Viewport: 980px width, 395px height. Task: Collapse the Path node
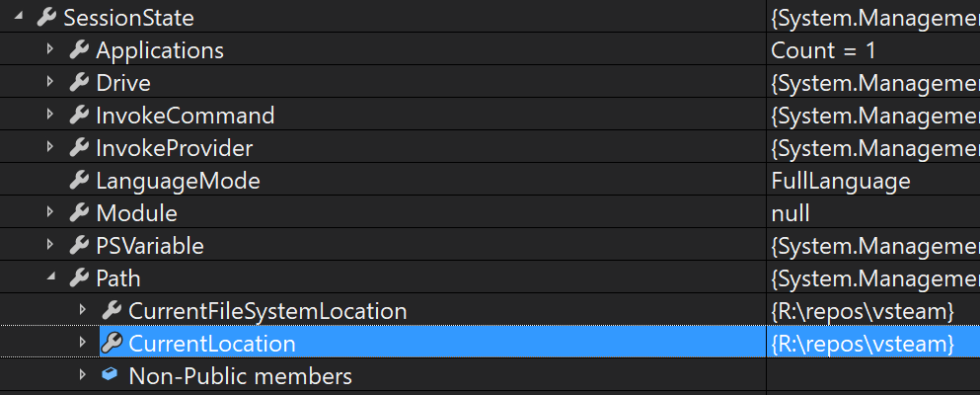(50, 276)
